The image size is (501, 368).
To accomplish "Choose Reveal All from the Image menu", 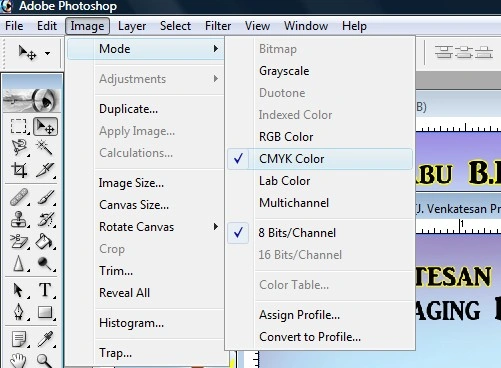I will 146,293.
